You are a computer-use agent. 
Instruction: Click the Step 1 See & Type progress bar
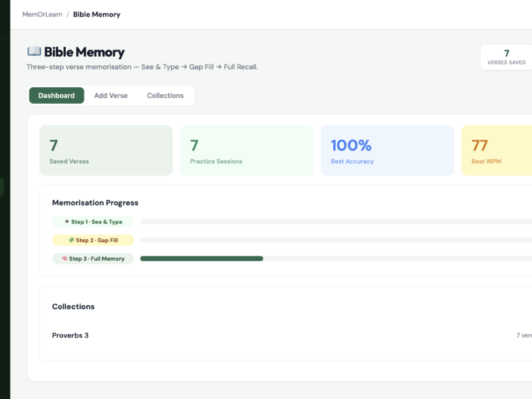click(x=336, y=221)
